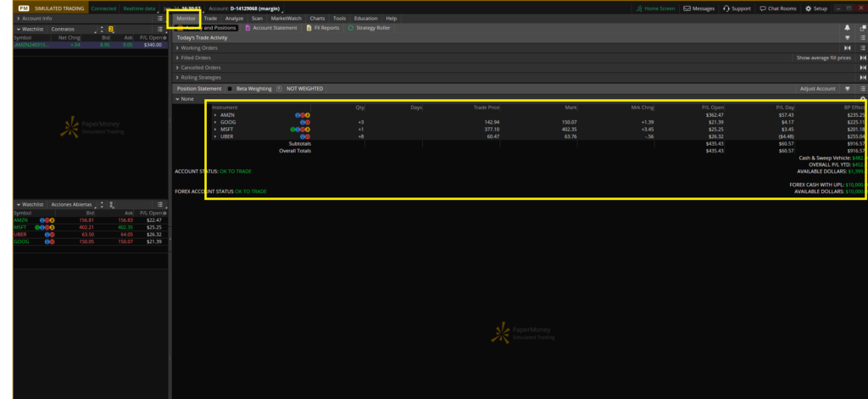Click the Working Orders collapse-columns icon
This screenshot has height=399, width=868.
click(x=847, y=47)
